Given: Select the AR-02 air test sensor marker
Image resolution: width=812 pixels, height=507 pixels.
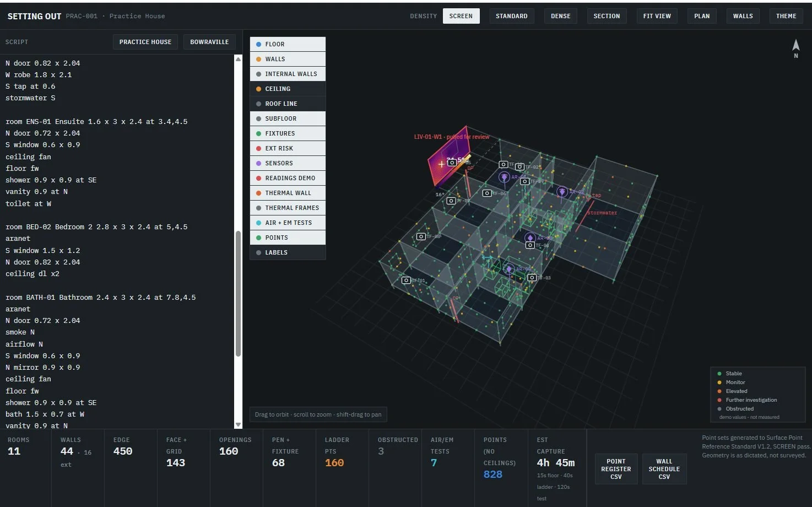Looking at the screenshot, I should pyautogui.click(x=562, y=191).
